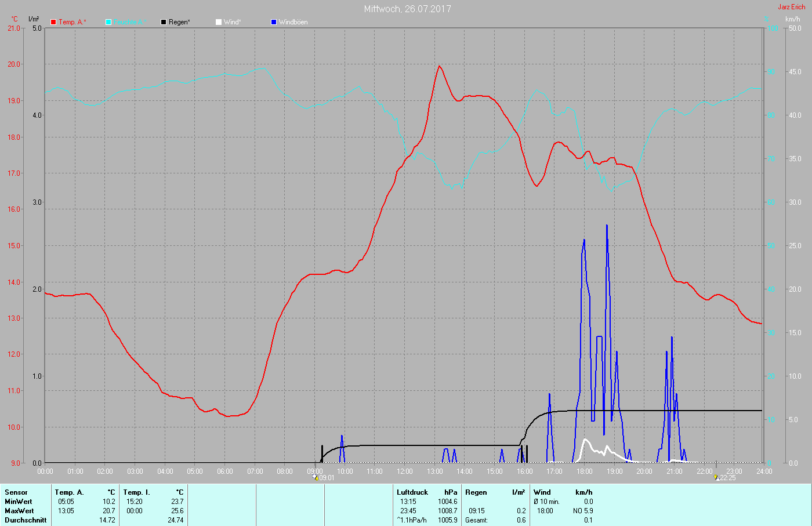This screenshot has height=526, width=812.
Task: Click the 'Gesamt:' rain total label
Action: pyautogui.click(x=476, y=520)
